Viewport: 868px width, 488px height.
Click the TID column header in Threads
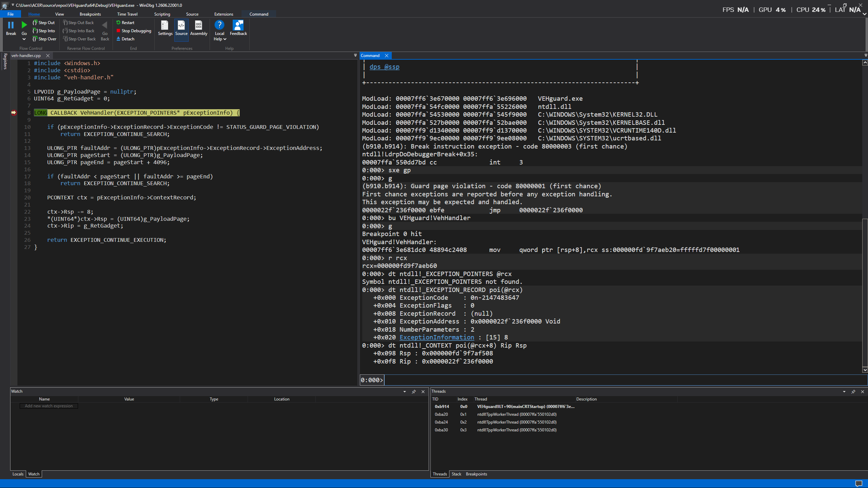(435, 399)
